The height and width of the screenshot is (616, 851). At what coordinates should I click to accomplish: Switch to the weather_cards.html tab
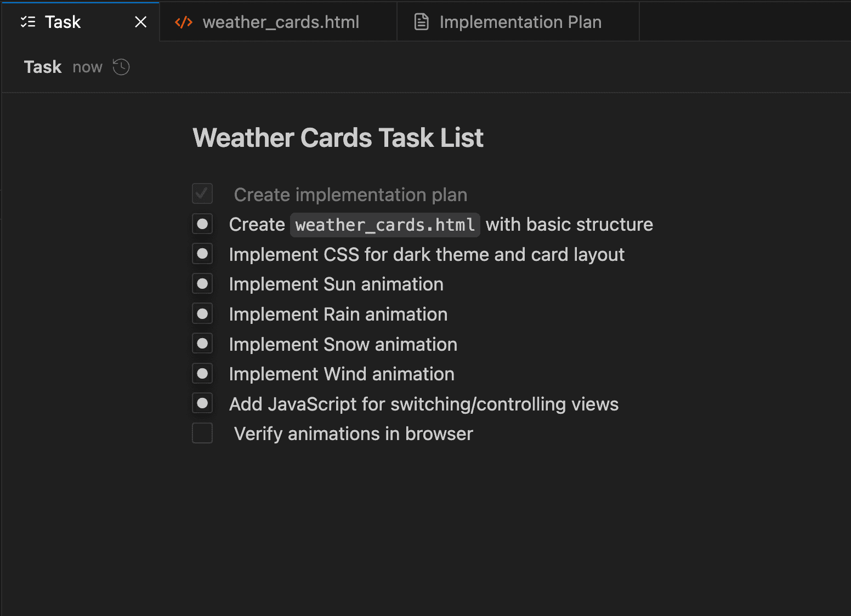(x=280, y=22)
